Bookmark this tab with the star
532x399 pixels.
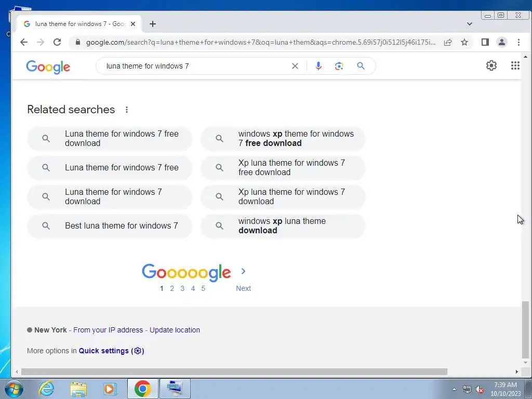click(x=464, y=42)
